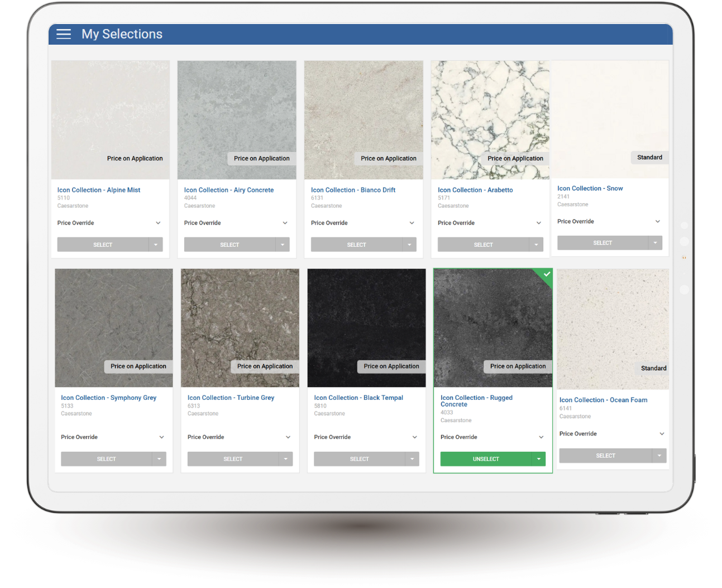
Task: Click Standard badge on Snow
Action: 649,157
